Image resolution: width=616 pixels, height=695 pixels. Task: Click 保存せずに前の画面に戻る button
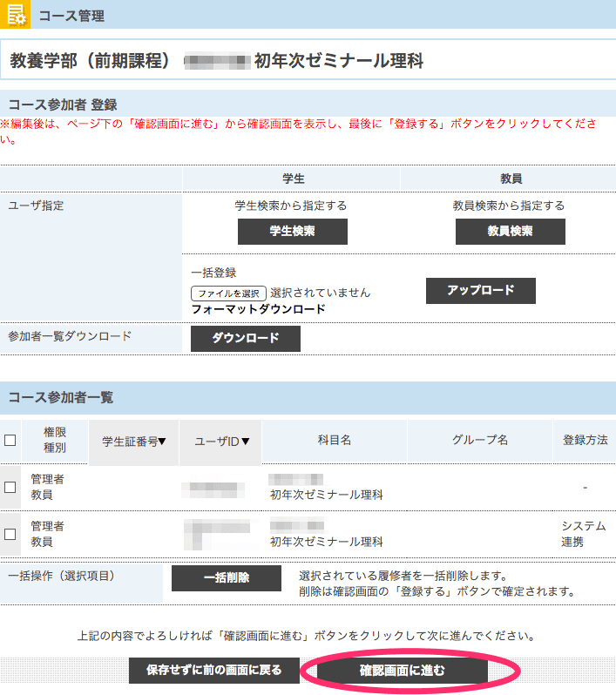[214, 670]
